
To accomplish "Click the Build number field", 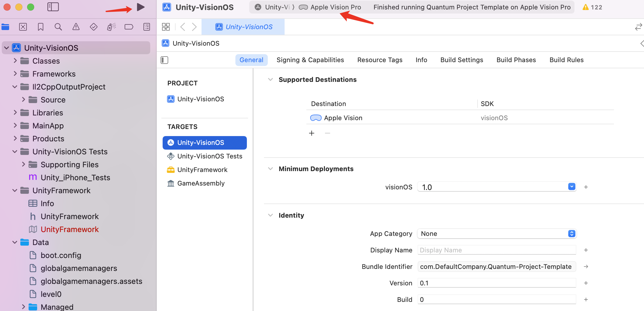I will pos(497,300).
